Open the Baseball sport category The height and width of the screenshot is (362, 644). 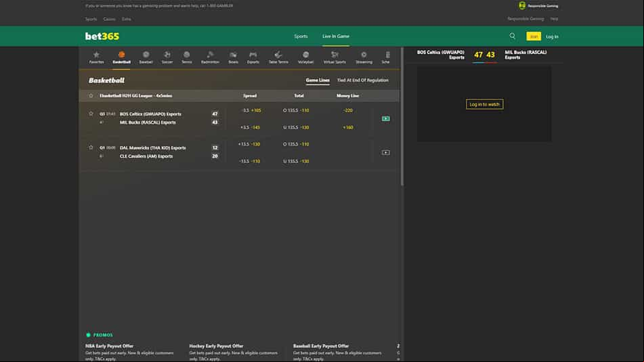pyautogui.click(x=146, y=57)
